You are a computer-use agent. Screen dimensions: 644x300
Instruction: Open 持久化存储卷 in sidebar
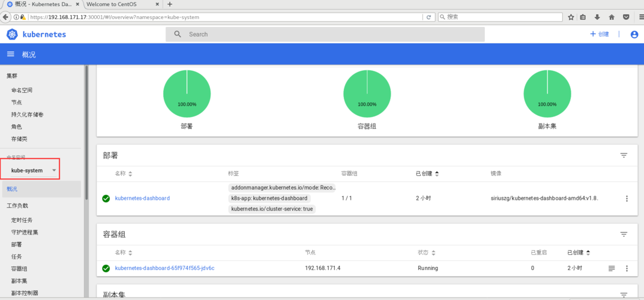(27, 115)
